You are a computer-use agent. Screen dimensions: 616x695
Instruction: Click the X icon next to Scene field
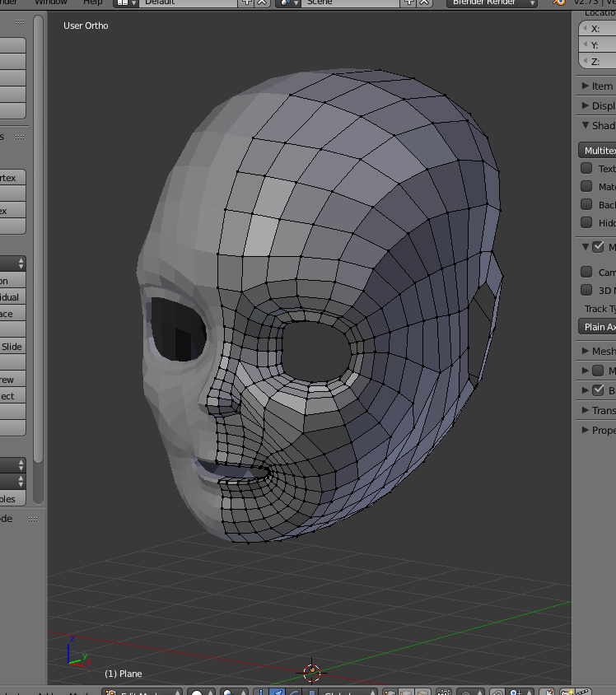pyautogui.click(x=424, y=2)
